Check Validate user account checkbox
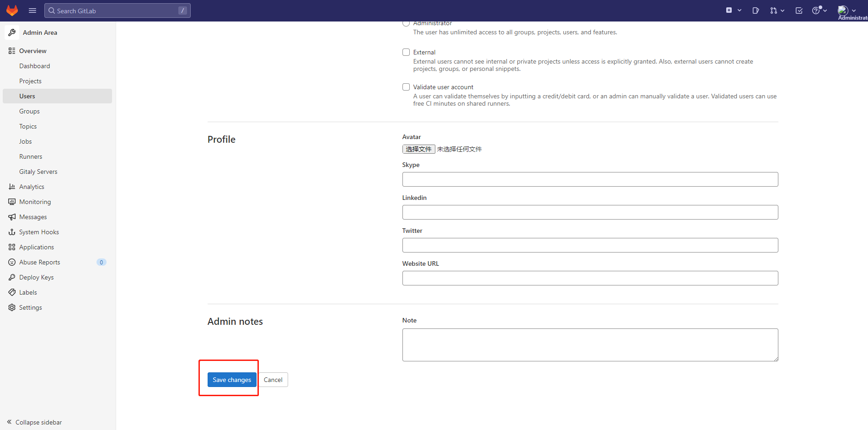Image resolution: width=868 pixels, height=430 pixels. point(406,87)
